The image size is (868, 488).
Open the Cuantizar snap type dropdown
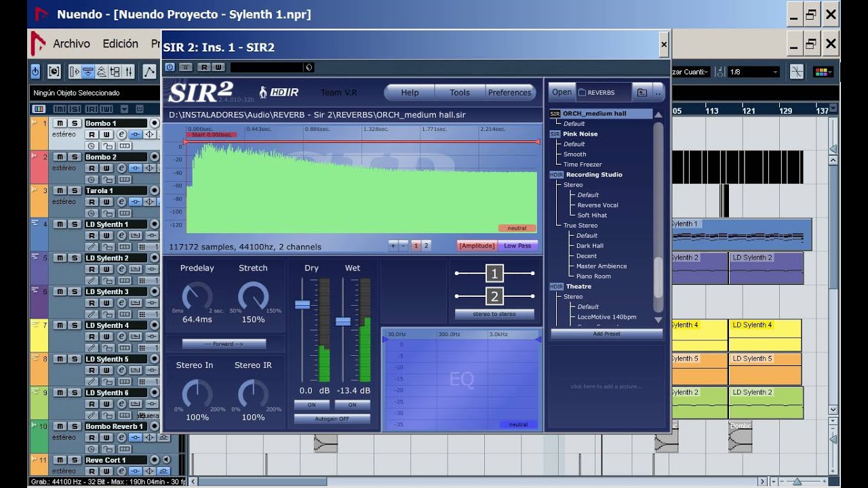click(x=690, y=72)
